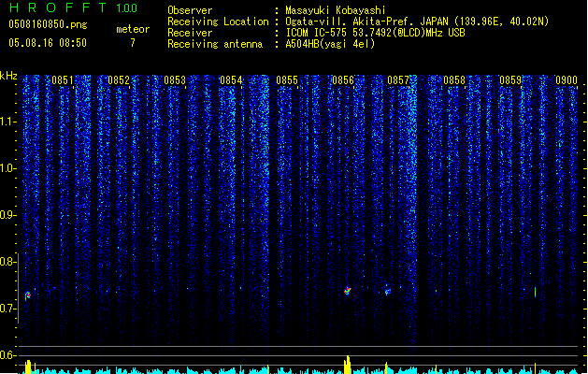Click the A504HB(yagi 4el) antenna text

click(x=330, y=44)
